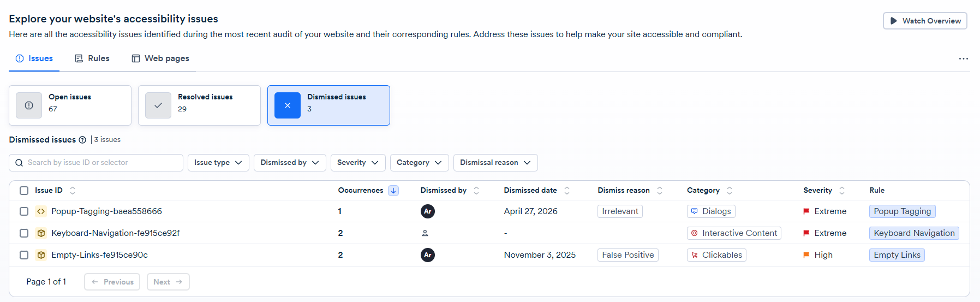Show the Open issues card
Image resolution: width=980 pixels, height=302 pixels.
coord(70,105)
